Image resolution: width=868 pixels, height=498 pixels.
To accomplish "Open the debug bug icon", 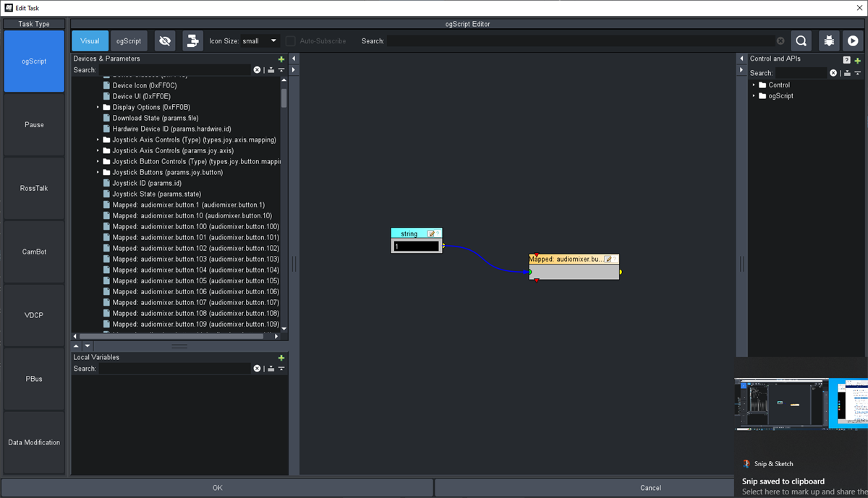I will [x=828, y=41].
